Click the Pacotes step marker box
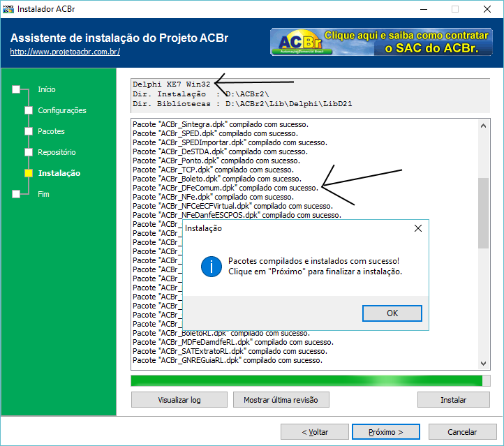The height and width of the screenshot is (446, 504). tap(29, 131)
